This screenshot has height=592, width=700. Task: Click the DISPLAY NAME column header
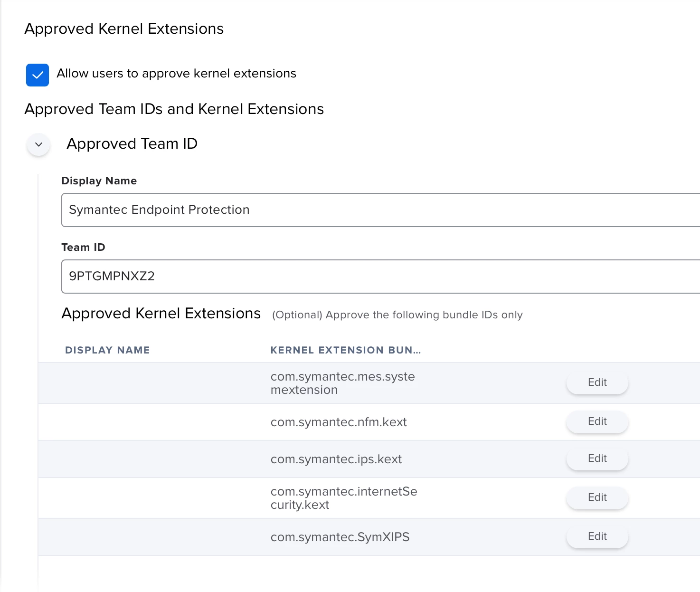pyautogui.click(x=107, y=350)
